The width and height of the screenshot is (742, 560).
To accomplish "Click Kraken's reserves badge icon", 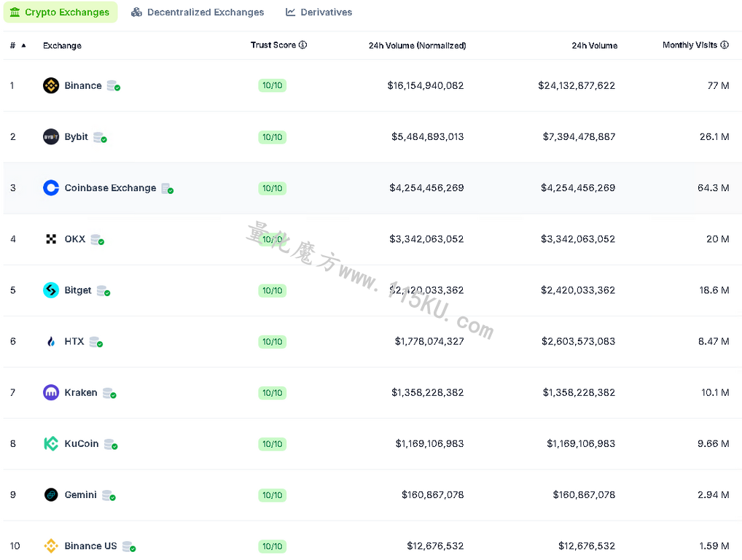I will point(110,393).
